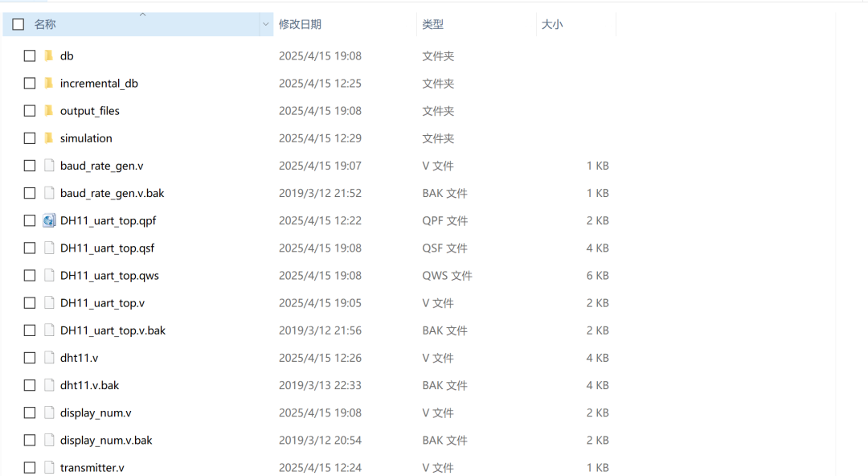Image resolution: width=868 pixels, height=476 pixels.
Task: Click the dht11.v file icon
Action: coord(49,358)
